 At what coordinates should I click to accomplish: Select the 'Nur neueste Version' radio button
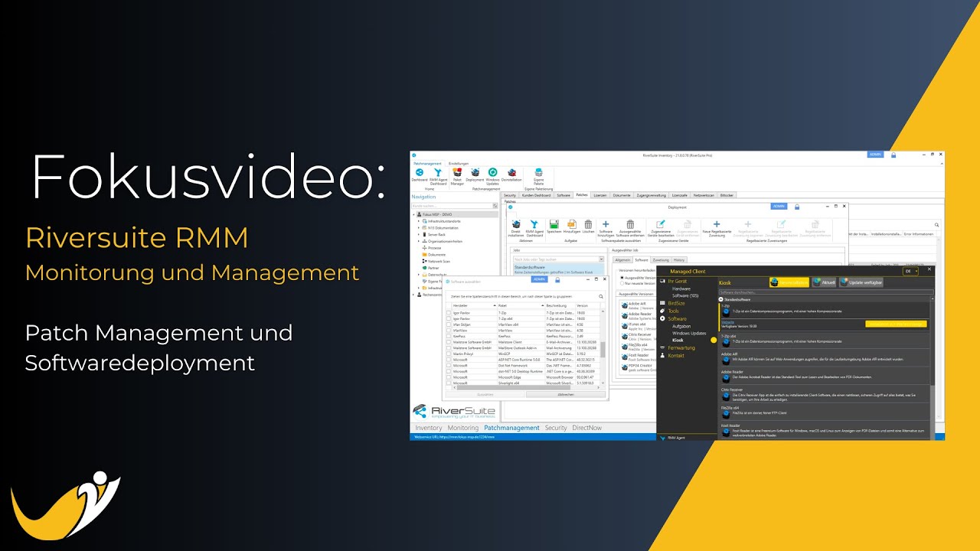pyautogui.click(x=622, y=284)
